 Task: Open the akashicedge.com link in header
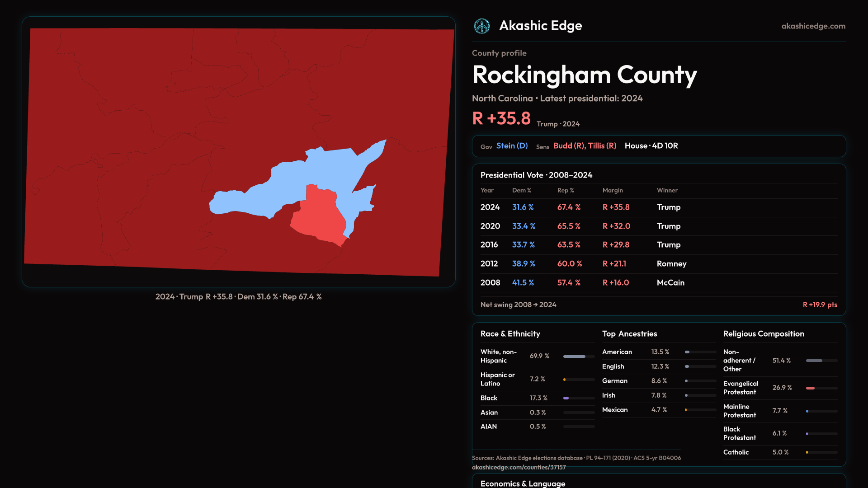point(813,26)
